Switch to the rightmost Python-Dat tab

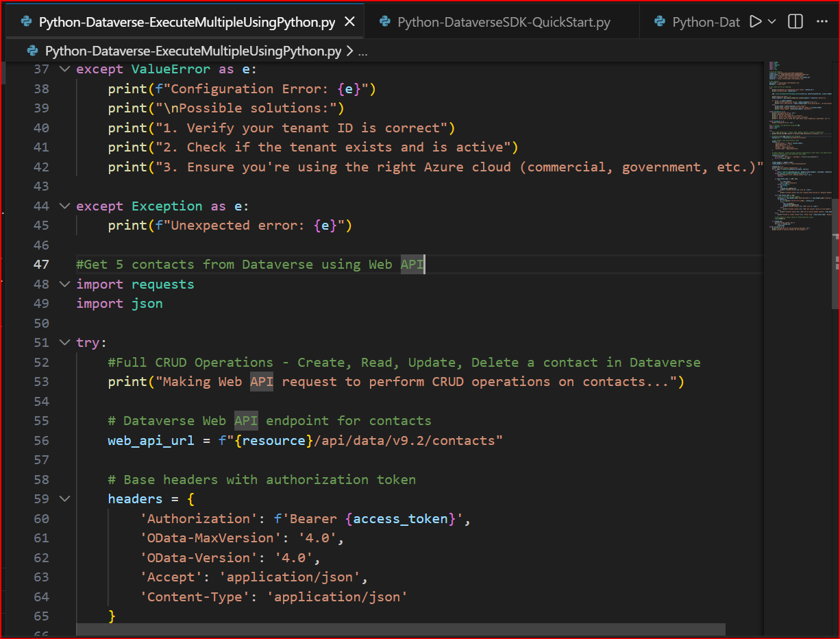[706, 21]
